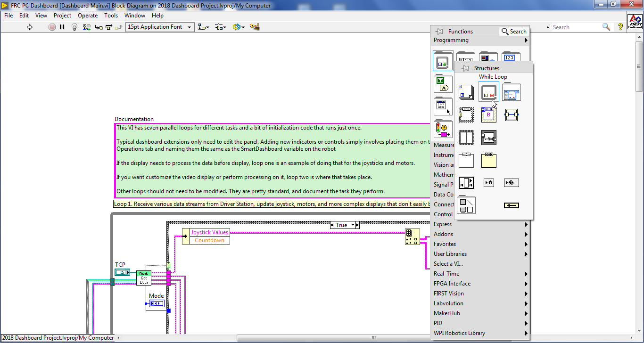644x343 pixels.
Task: Pick the Global Variable globe icon
Action: coord(512,182)
